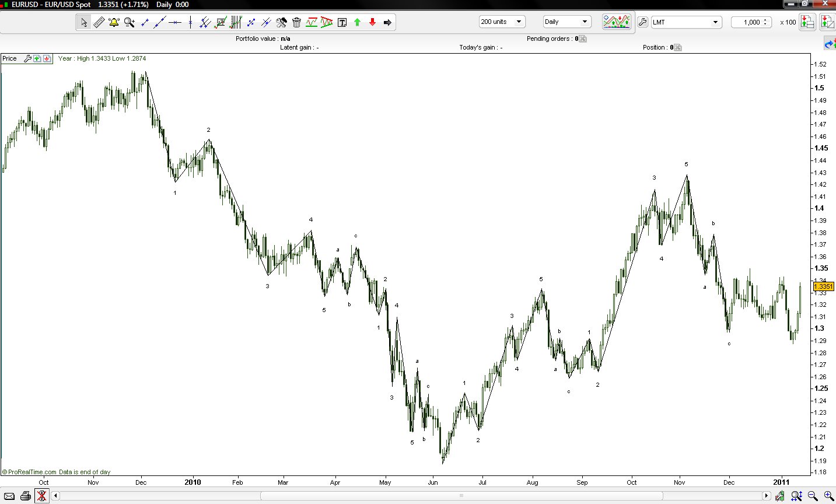This screenshot has height=504, width=836.
Task: Click the horizontal scrollbar thumb
Action: pyautogui.click(x=461, y=496)
